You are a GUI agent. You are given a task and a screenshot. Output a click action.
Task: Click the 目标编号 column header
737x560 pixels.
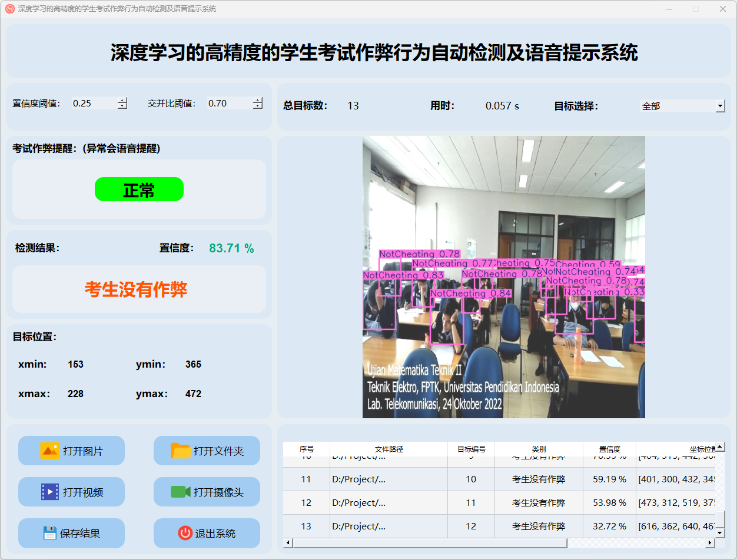pyautogui.click(x=471, y=449)
